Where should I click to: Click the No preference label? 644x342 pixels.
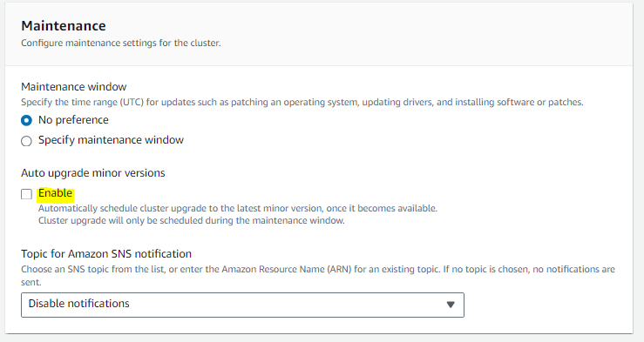click(73, 120)
